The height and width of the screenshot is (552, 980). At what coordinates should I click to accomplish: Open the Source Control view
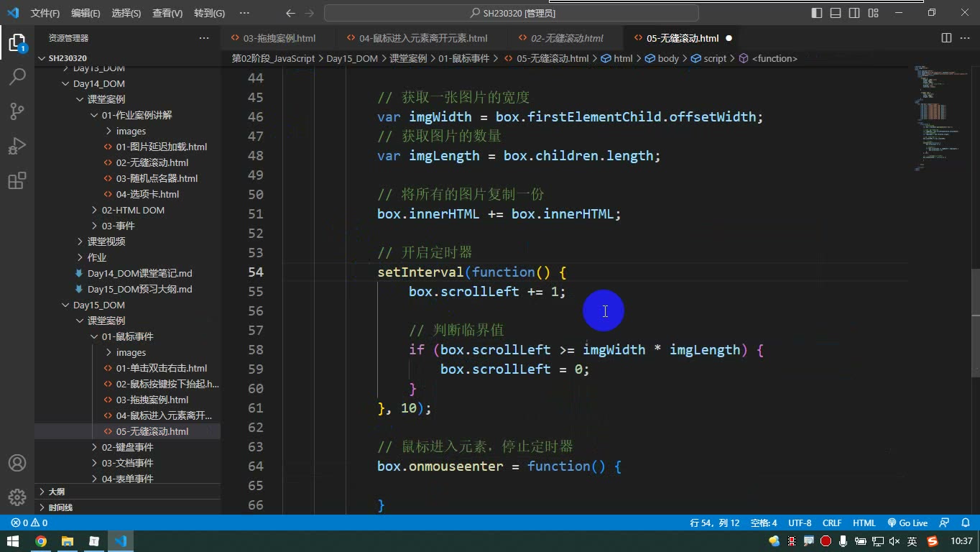[x=17, y=111]
